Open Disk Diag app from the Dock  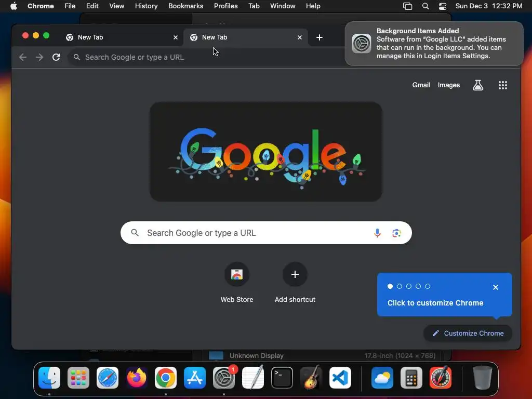tap(441, 377)
